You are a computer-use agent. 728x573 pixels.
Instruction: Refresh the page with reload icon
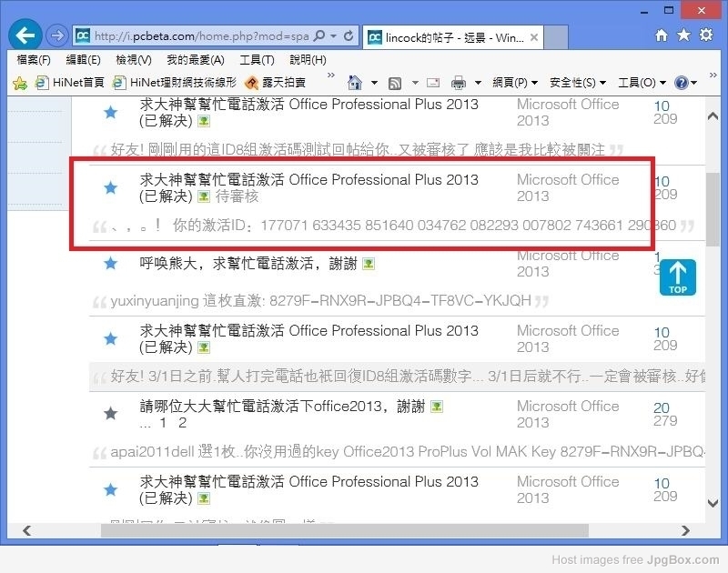click(349, 36)
